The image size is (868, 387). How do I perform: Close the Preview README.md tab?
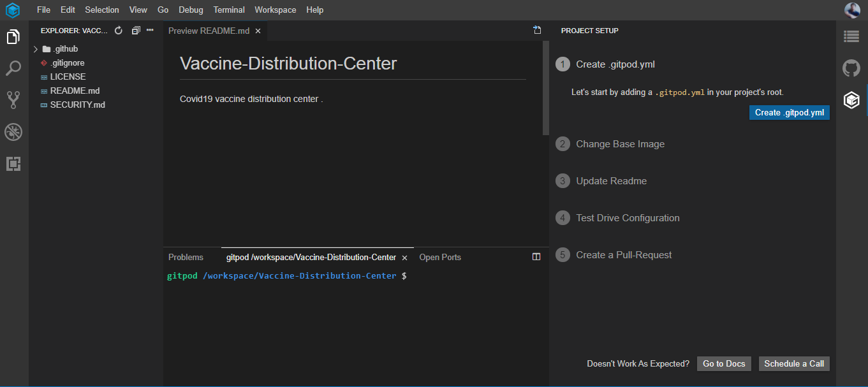[258, 31]
